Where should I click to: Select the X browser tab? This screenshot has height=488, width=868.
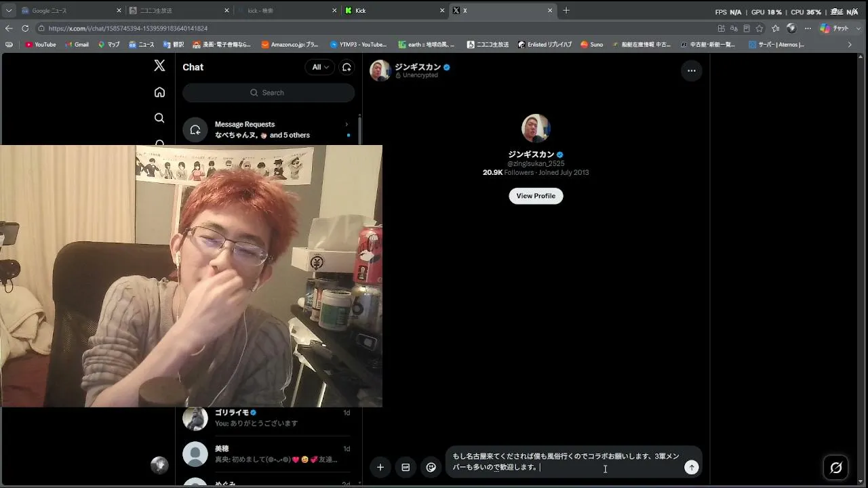point(503,11)
